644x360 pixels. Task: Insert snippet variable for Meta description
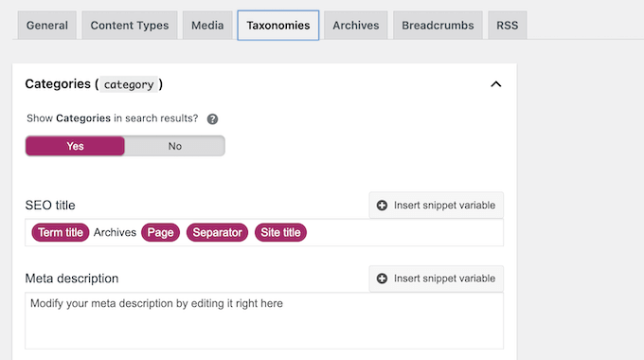pos(437,279)
